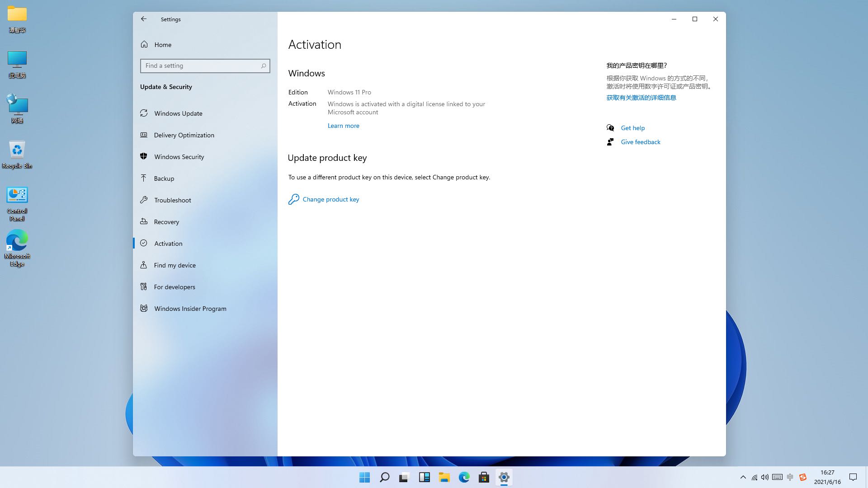Screen dimensions: 868x488
Task: Expand the system tray hidden icons chevron
Action: pos(743,477)
